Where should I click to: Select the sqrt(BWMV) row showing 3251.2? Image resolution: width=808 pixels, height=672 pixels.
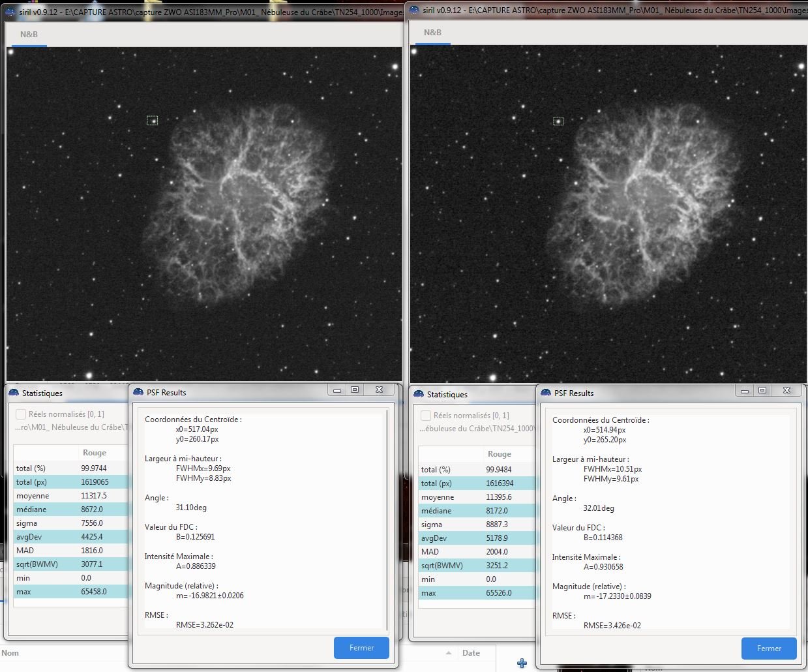[x=477, y=565]
